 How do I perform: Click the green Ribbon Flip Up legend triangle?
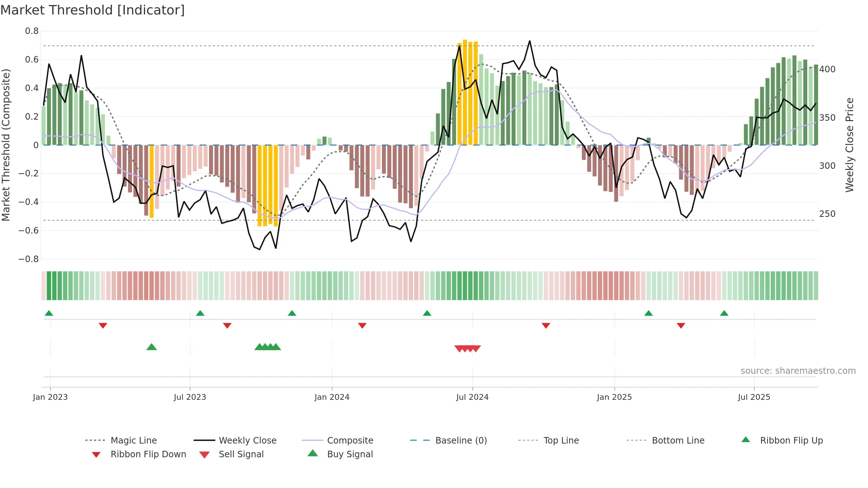[x=746, y=440]
